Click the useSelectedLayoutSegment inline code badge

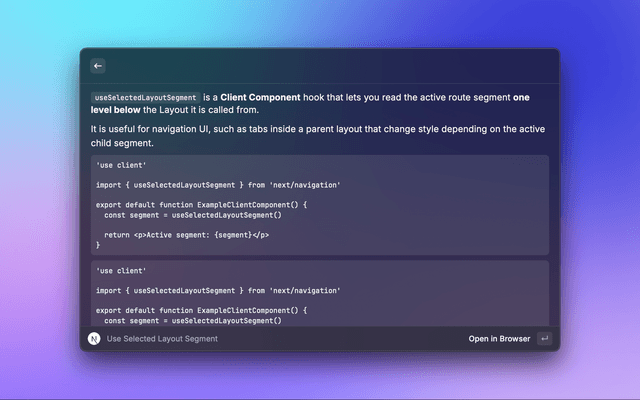pyautogui.click(x=144, y=97)
